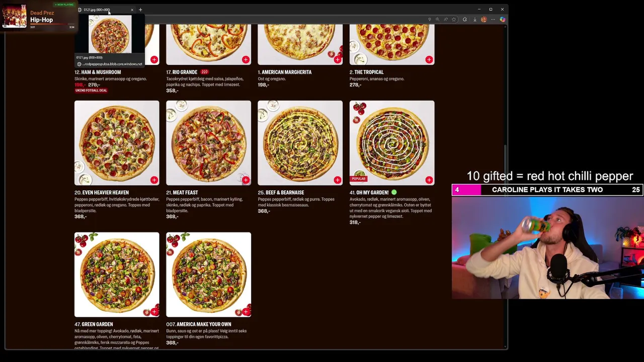Click the Oh My Garden price 318,-

[x=355, y=222]
